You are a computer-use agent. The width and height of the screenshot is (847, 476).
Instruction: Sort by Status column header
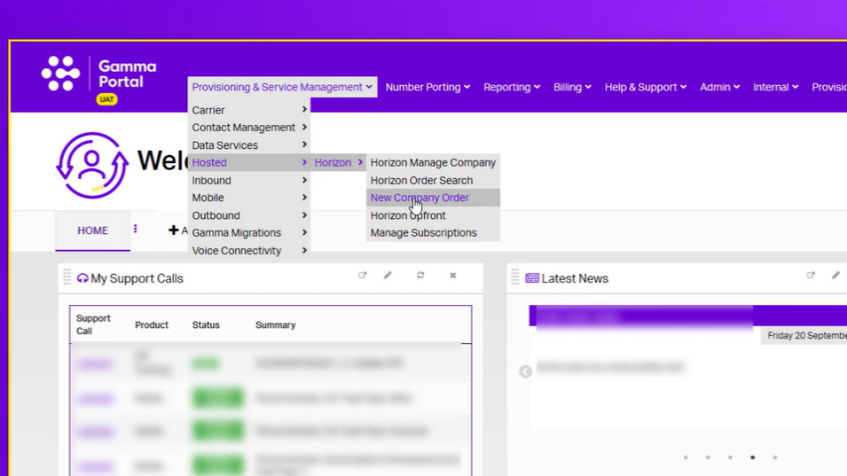click(206, 325)
